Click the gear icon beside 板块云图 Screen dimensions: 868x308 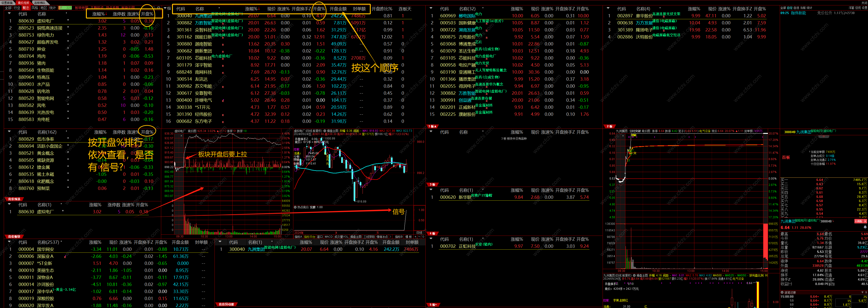click(x=159, y=8)
